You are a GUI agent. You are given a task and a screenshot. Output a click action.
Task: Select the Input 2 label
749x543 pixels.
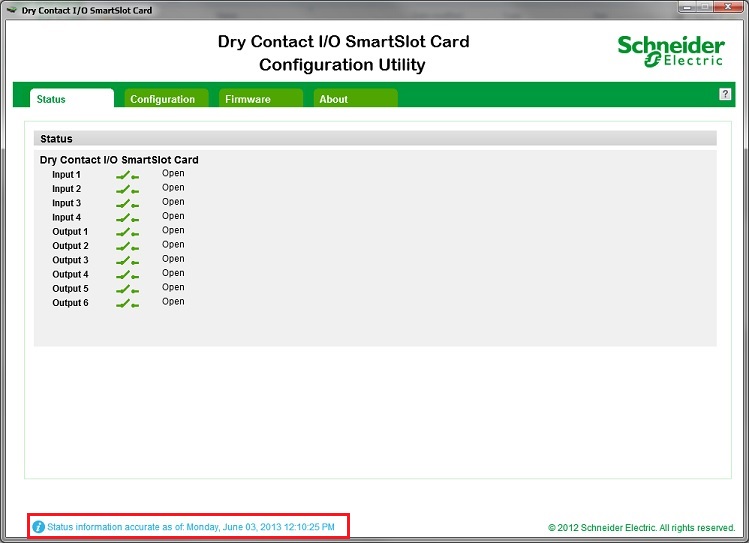pos(66,189)
